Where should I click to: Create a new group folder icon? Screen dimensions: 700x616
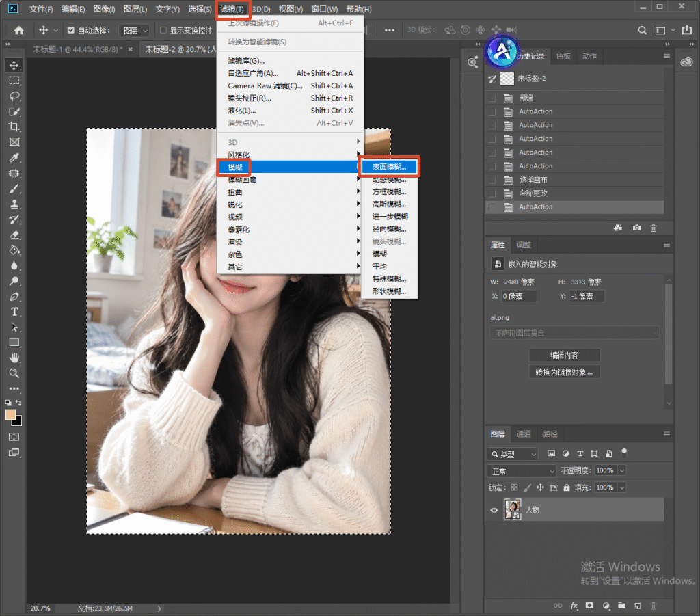click(621, 606)
